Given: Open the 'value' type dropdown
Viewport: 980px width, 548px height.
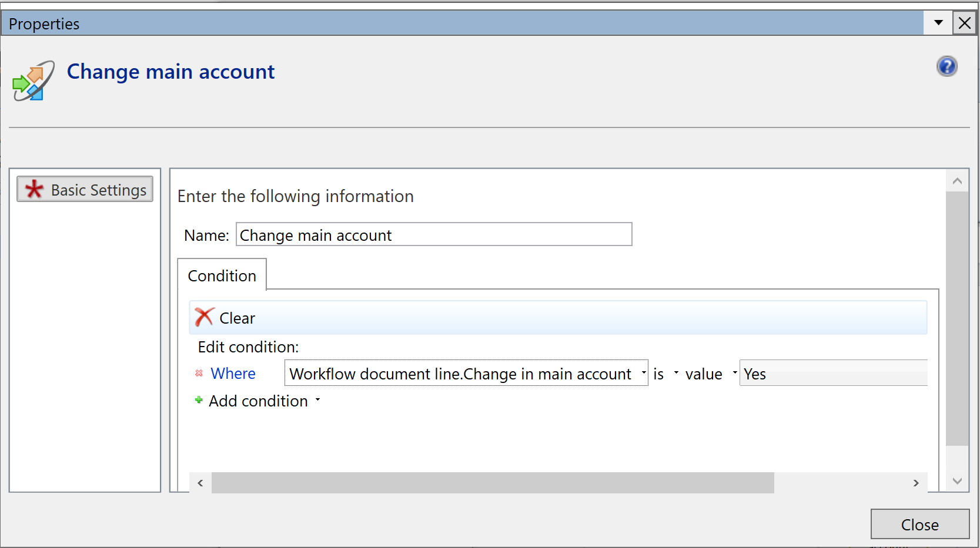Looking at the screenshot, I should tap(735, 372).
